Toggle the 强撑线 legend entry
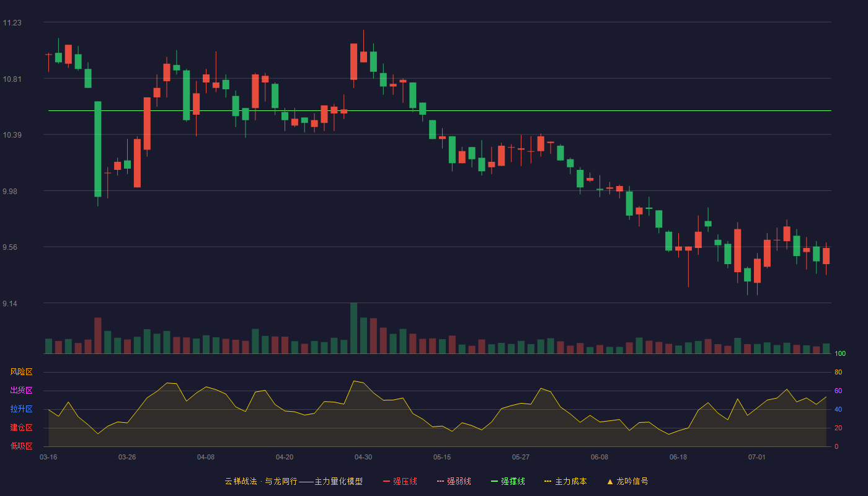 [508, 481]
